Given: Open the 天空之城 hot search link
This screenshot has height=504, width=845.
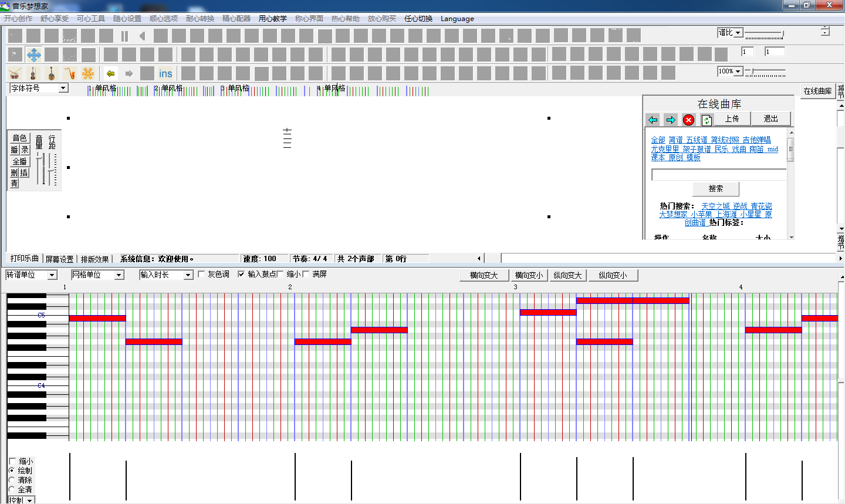Looking at the screenshot, I should click(x=715, y=207).
